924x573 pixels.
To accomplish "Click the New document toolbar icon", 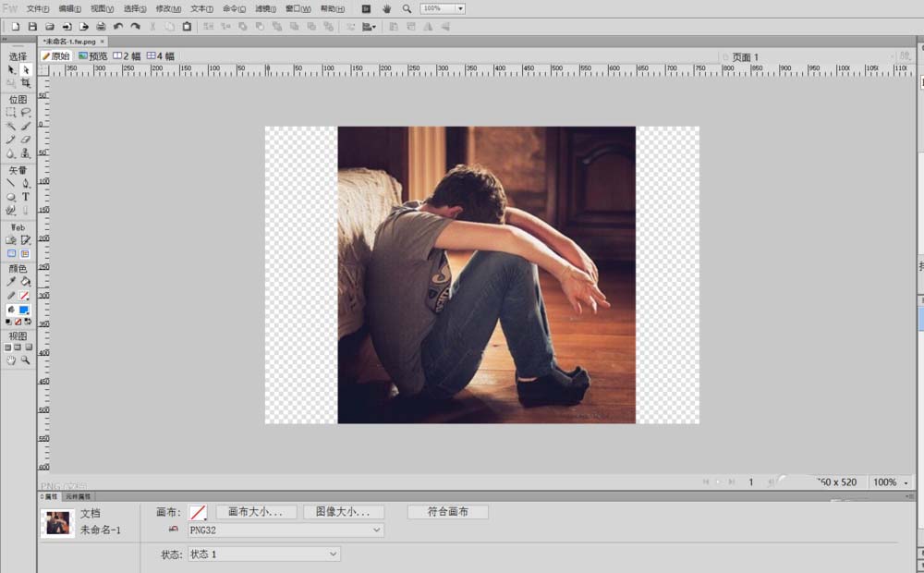I will (x=16, y=27).
